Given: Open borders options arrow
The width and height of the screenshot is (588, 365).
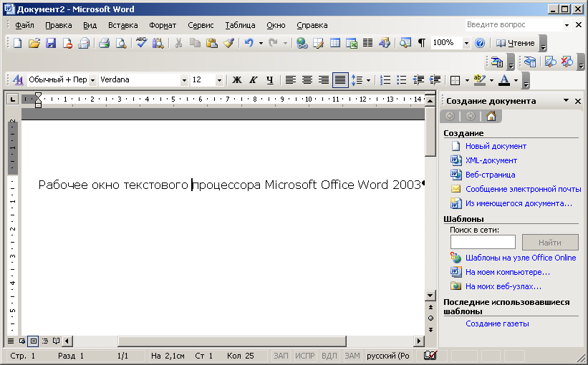Looking at the screenshot, I should (467, 80).
